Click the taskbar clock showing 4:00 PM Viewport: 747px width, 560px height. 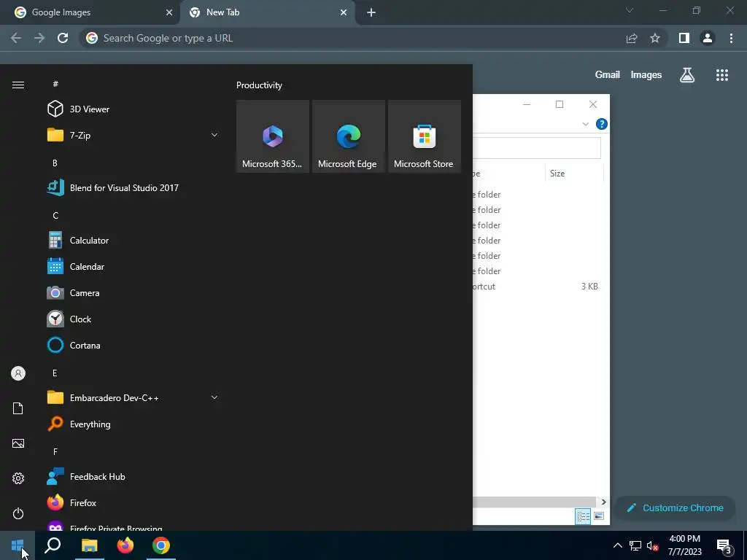click(684, 545)
